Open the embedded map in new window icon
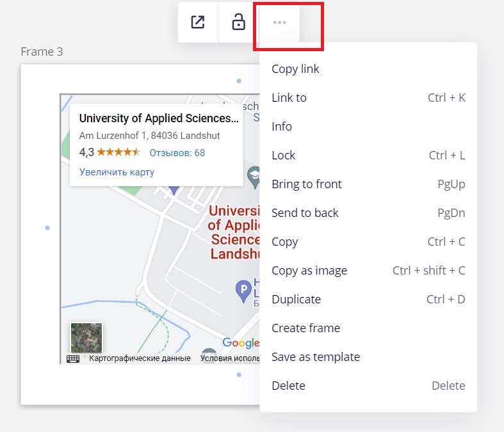 click(198, 22)
